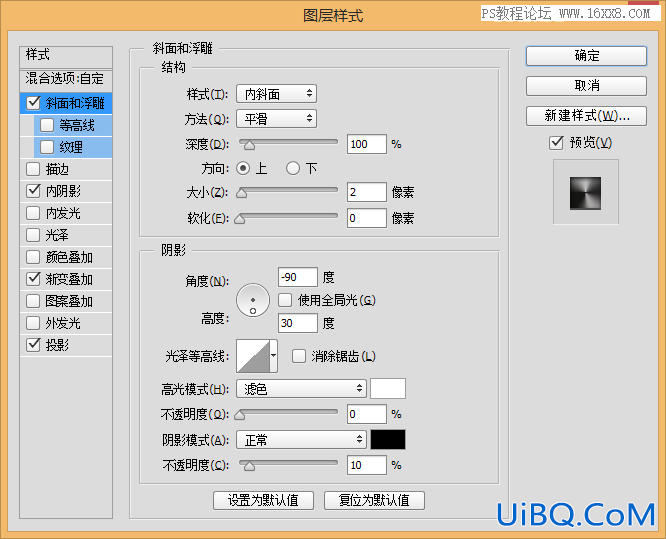Enable 使用全局光 checkbox
The width and height of the screenshot is (666, 539).
[285, 300]
